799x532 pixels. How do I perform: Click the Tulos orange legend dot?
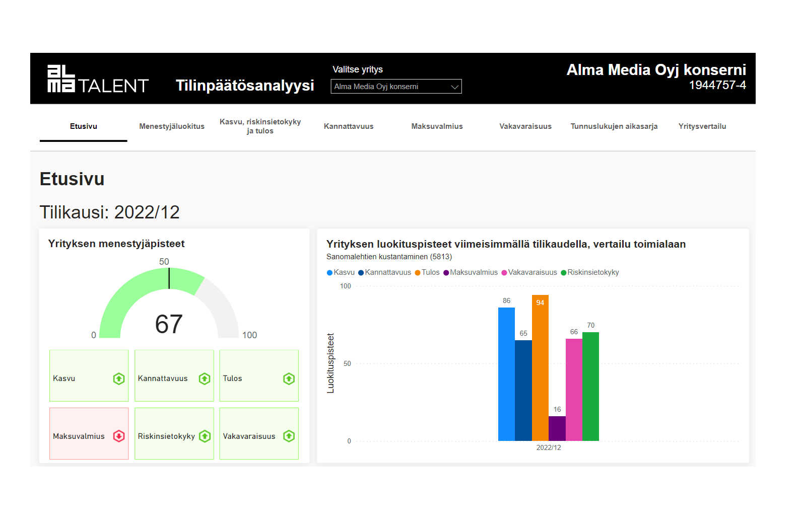(x=418, y=273)
